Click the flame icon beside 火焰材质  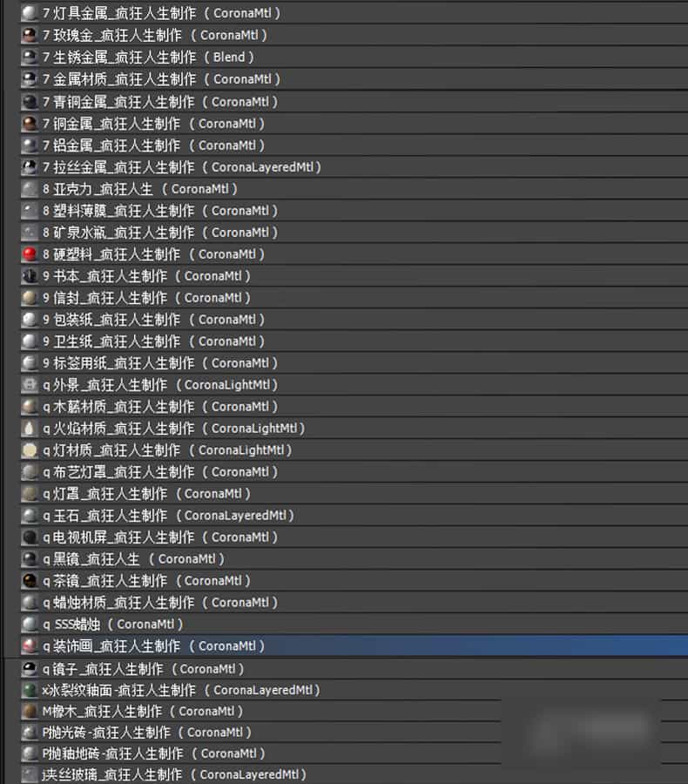tap(30, 429)
